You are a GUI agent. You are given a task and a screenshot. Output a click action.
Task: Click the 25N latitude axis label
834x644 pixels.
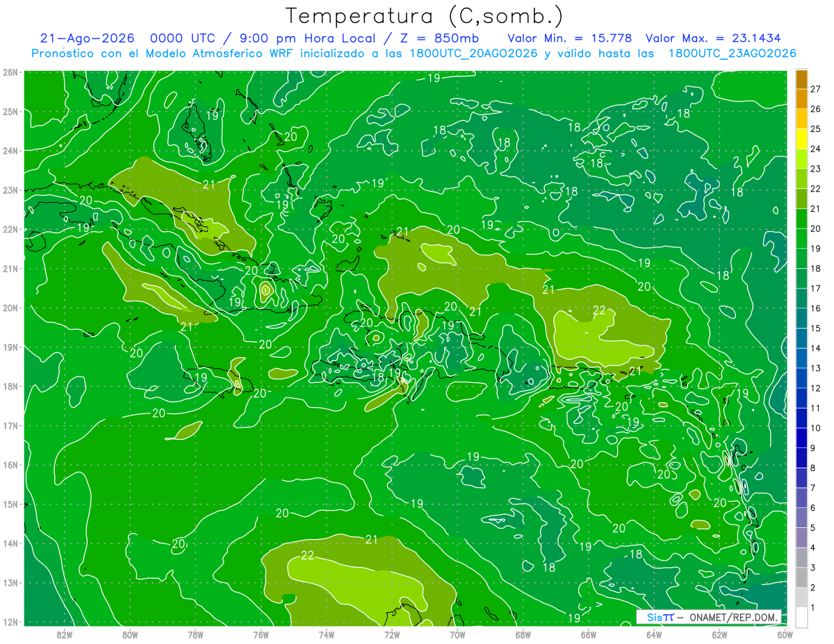coord(10,111)
